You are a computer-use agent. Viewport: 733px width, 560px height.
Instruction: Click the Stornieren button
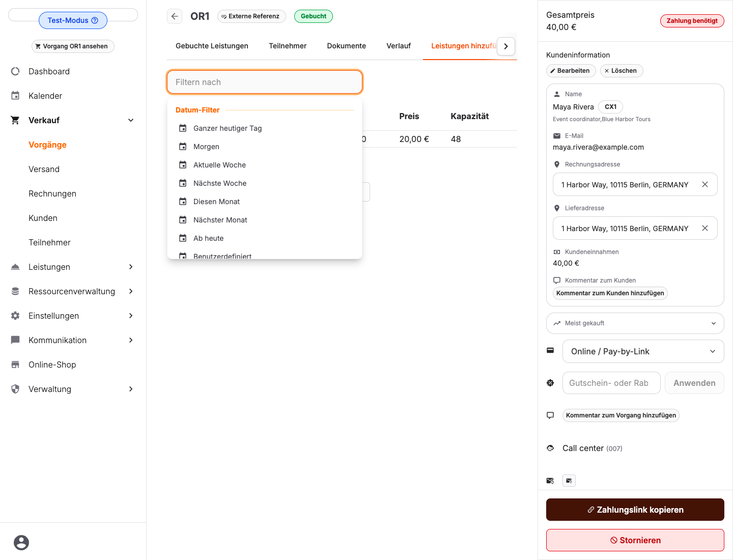tap(635, 540)
